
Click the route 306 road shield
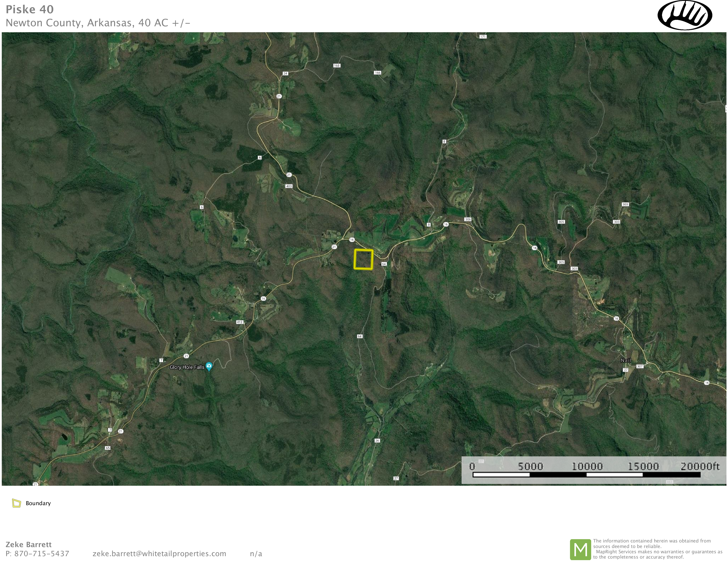coord(468,219)
